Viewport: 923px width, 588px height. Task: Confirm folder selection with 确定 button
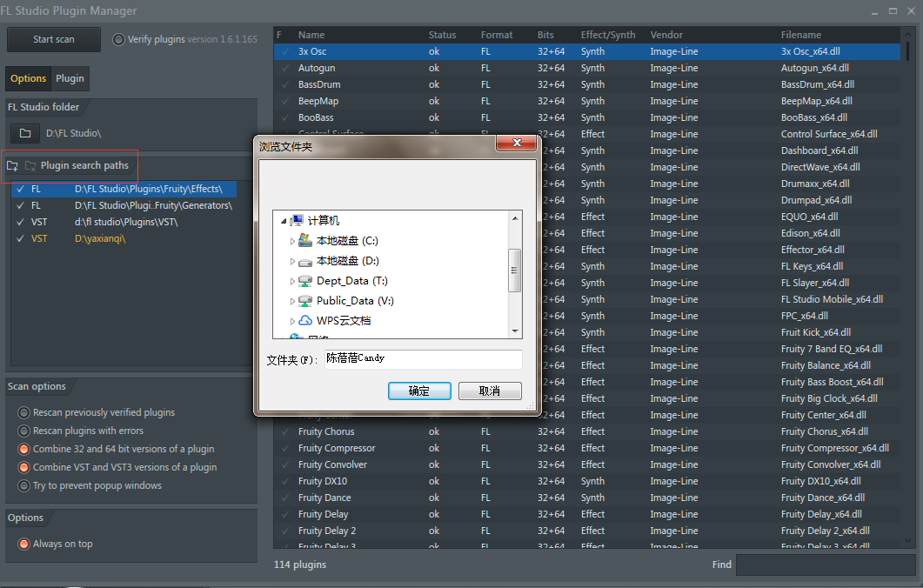click(419, 391)
